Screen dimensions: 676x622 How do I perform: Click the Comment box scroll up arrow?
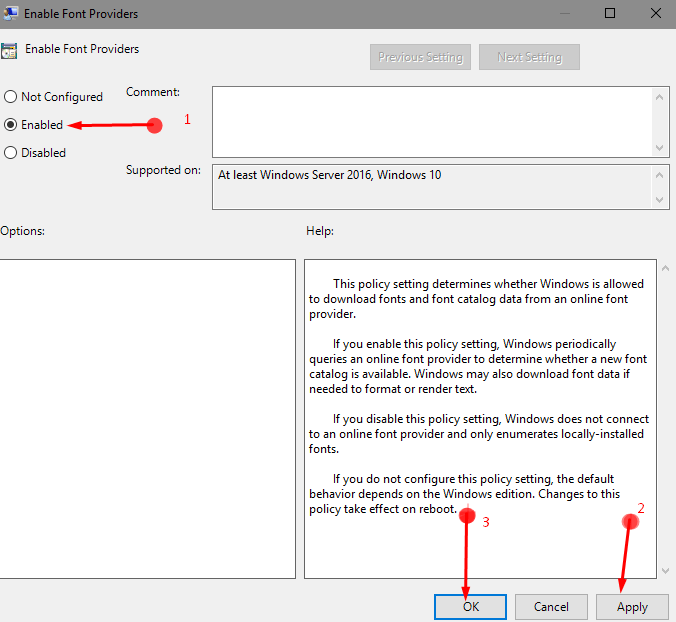(659, 97)
